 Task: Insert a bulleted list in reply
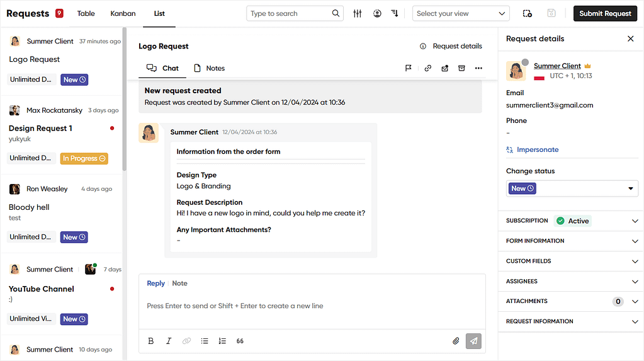[205, 341]
